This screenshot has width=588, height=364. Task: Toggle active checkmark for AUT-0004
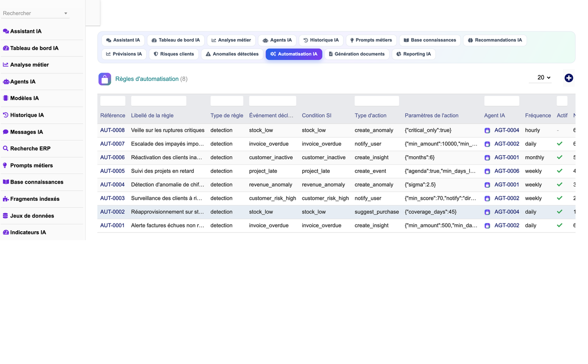pos(560,185)
